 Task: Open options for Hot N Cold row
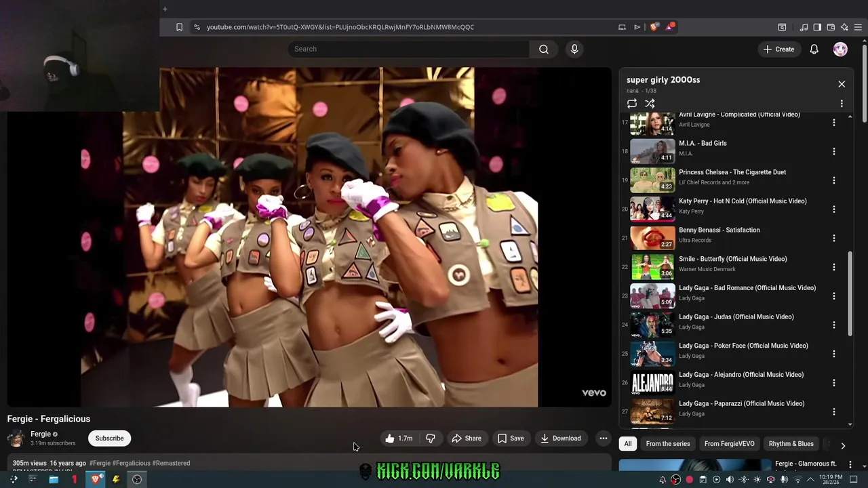click(834, 209)
